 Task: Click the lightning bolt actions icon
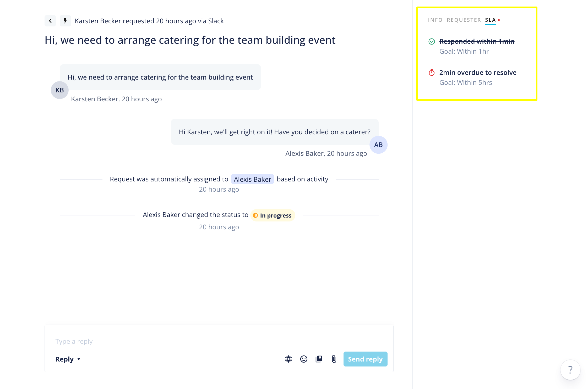click(65, 21)
